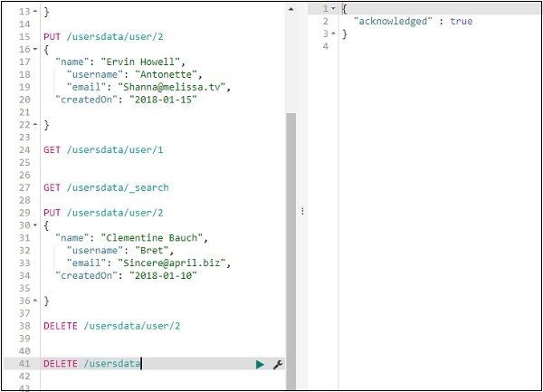
Task: Click the "acknowledged" : true response text
Action: 413,21
